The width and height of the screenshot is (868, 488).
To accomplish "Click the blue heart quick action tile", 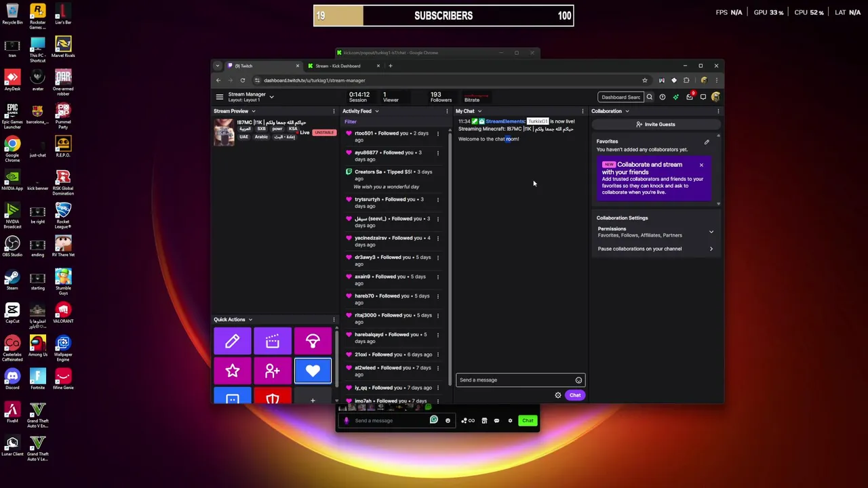I will [x=313, y=371].
